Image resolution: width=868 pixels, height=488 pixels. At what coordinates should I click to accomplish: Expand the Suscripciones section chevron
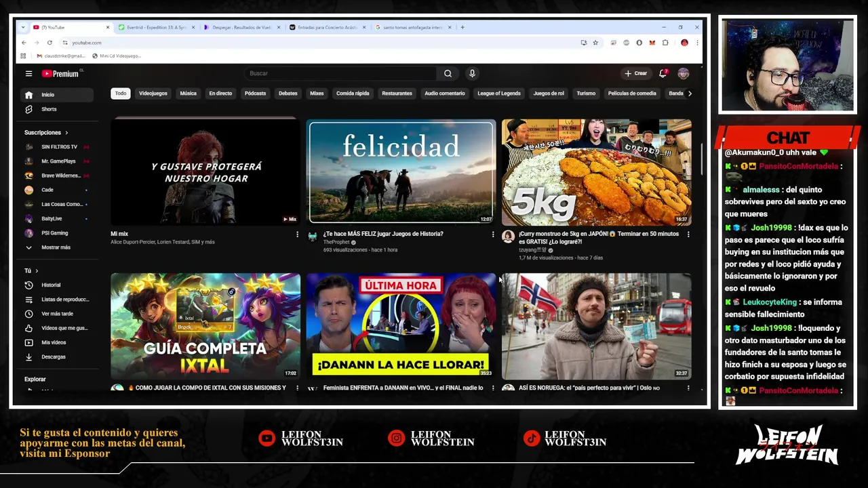click(66, 133)
